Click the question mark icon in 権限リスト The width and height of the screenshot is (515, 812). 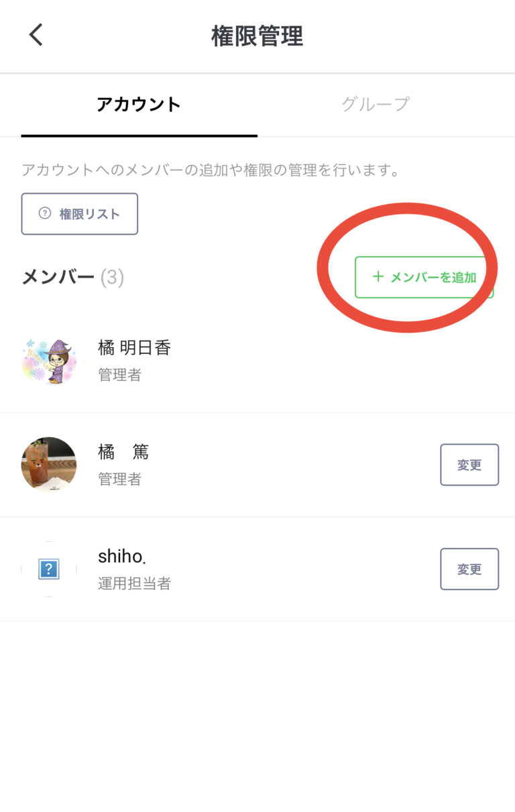pos(45,214)
